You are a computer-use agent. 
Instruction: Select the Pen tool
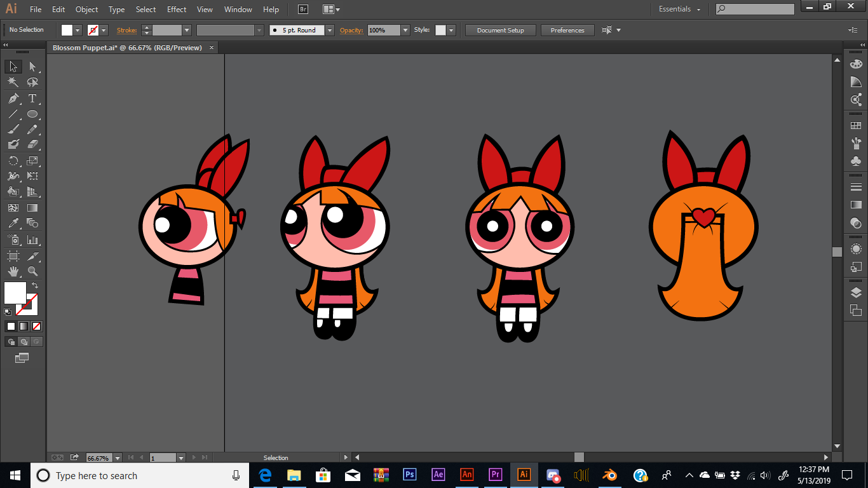13,98
